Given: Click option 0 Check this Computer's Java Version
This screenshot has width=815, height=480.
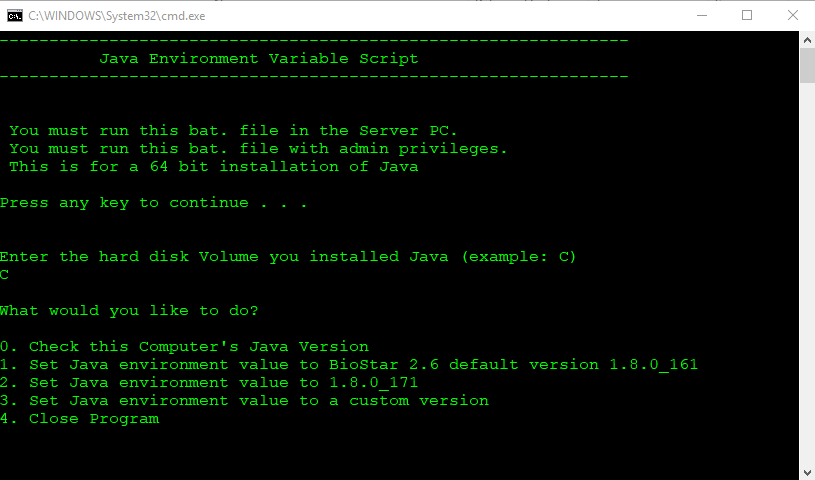Looking at the screenshot, I should pos(185,347).
